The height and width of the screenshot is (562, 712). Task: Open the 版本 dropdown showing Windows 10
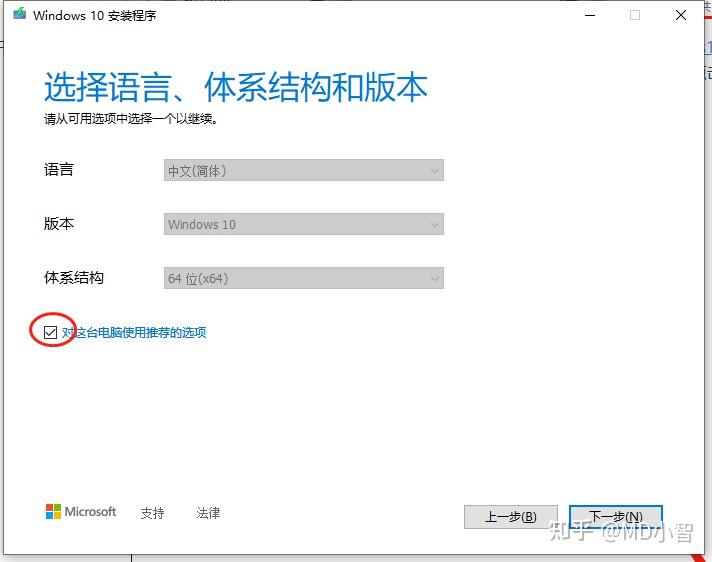[303, 224]
